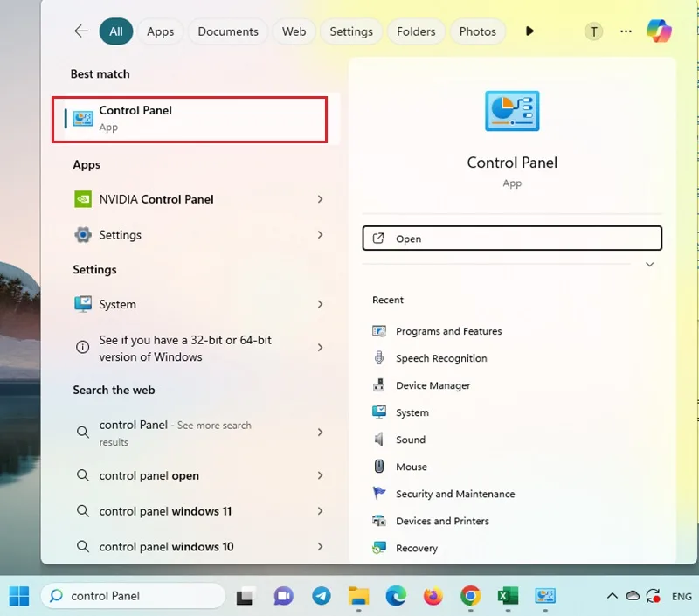The image size is (699, 616).
Task: Switch to the Apps filter tab
Action: coord(161,31)
